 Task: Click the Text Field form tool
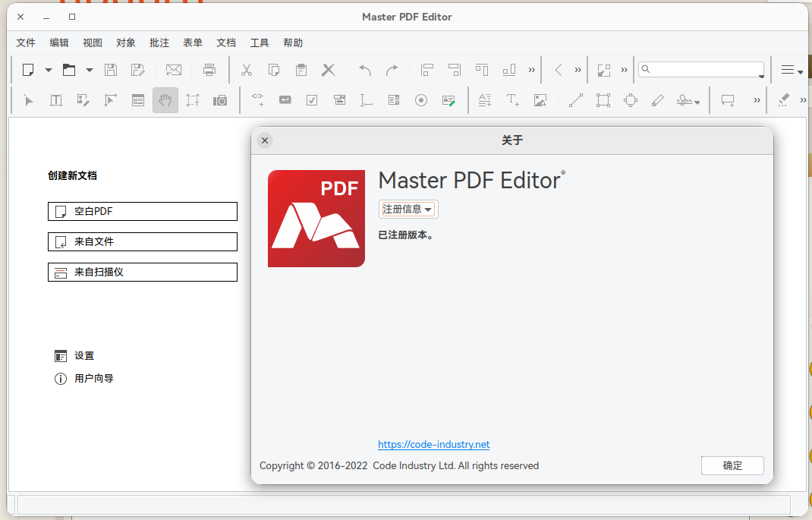pos(367,100)
